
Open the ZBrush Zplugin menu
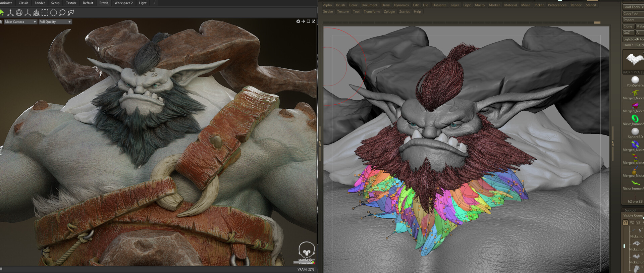click(x=389, y=11)
